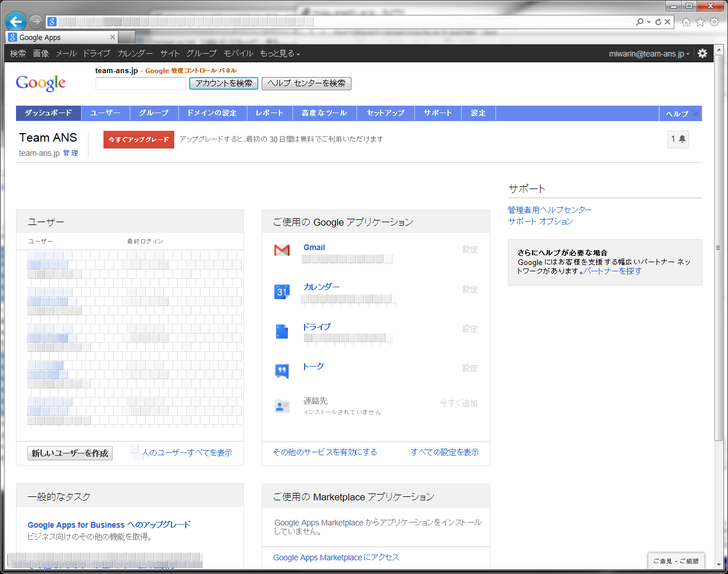Open address bar search dropdown arrow
Viewport: 728px width, 574px height.
pos(649,22)
